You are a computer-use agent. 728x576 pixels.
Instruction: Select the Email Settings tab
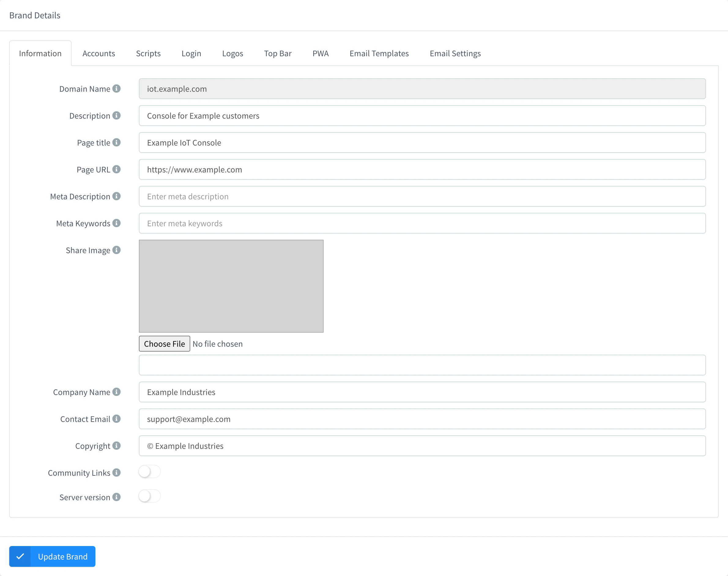click(455, 53)
